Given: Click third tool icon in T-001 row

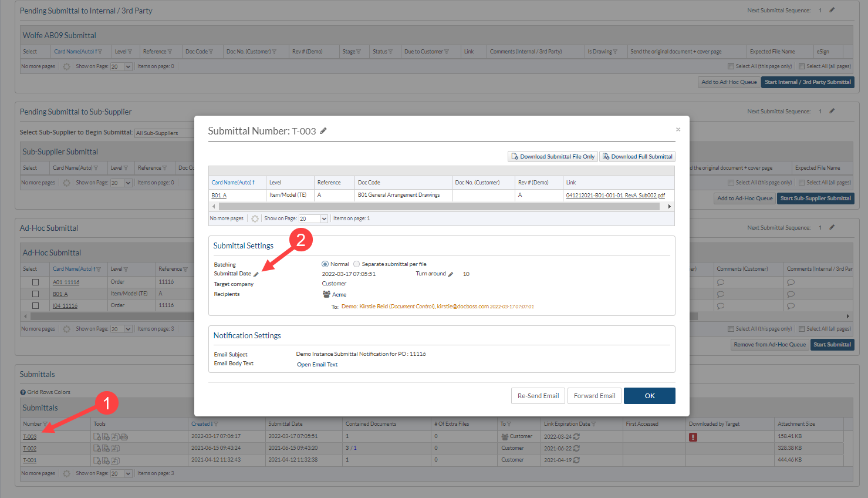Looking at the screenshot, I should [115, 460].
